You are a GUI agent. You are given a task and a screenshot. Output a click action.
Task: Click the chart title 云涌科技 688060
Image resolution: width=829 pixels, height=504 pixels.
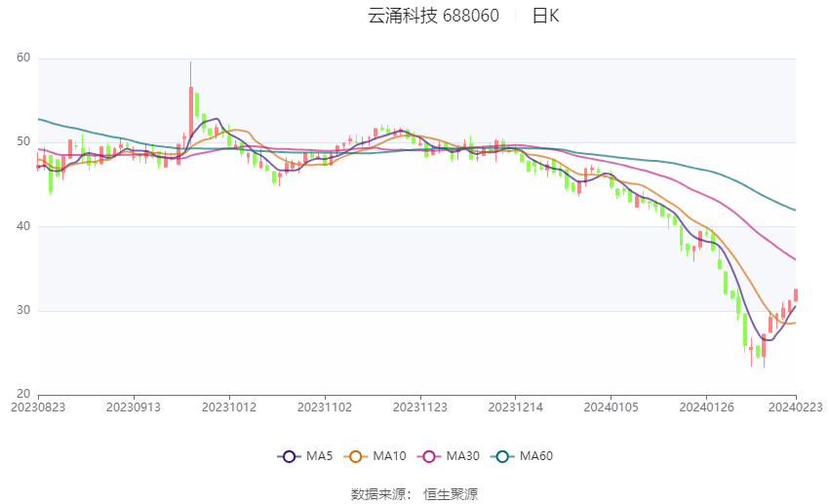(x=433, y=16)
